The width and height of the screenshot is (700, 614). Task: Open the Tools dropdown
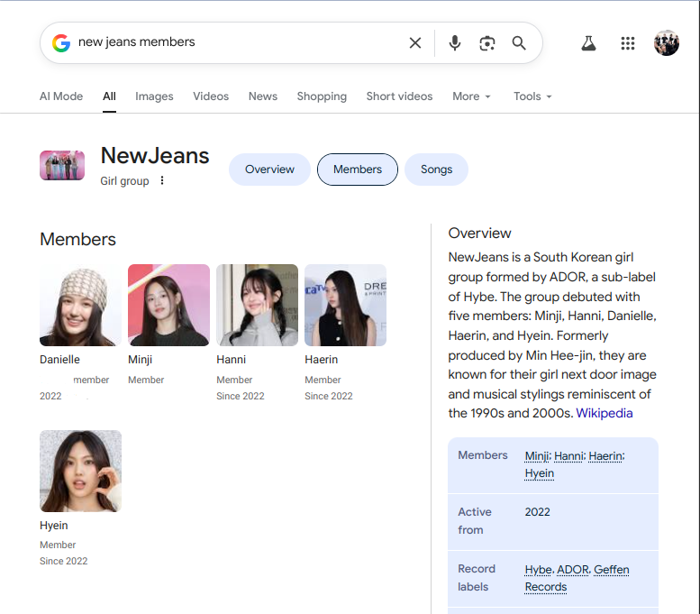point(532,96)
